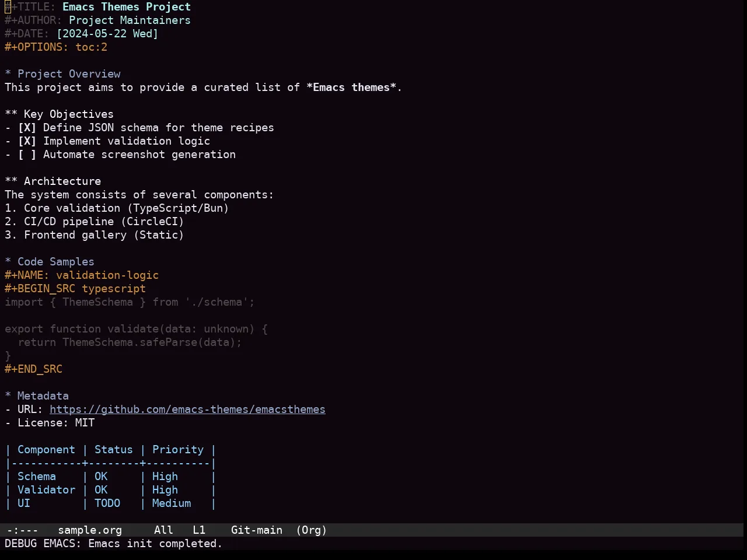Click the Core validation (TypeScript/Bun) list item
747x560 pixels.
117,208
